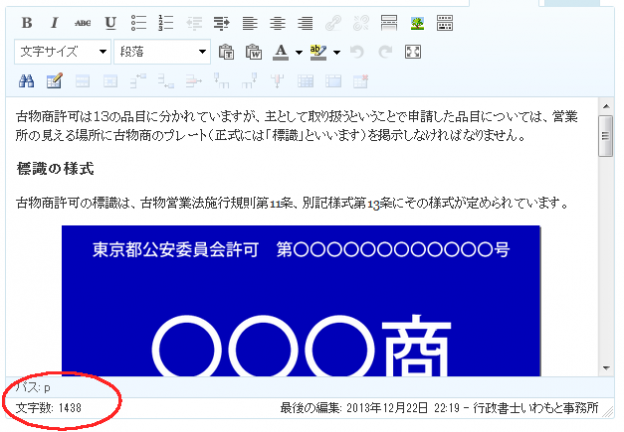
Task: Apply the background highlight color
Action: point(318,52)
